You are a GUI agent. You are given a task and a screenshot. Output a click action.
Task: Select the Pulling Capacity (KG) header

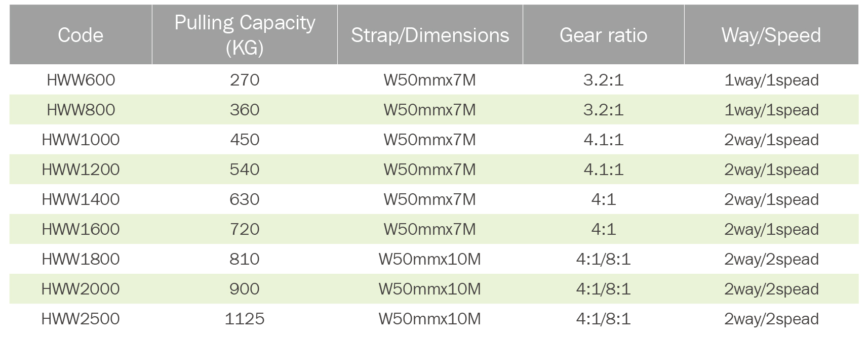tap(245, 34)
